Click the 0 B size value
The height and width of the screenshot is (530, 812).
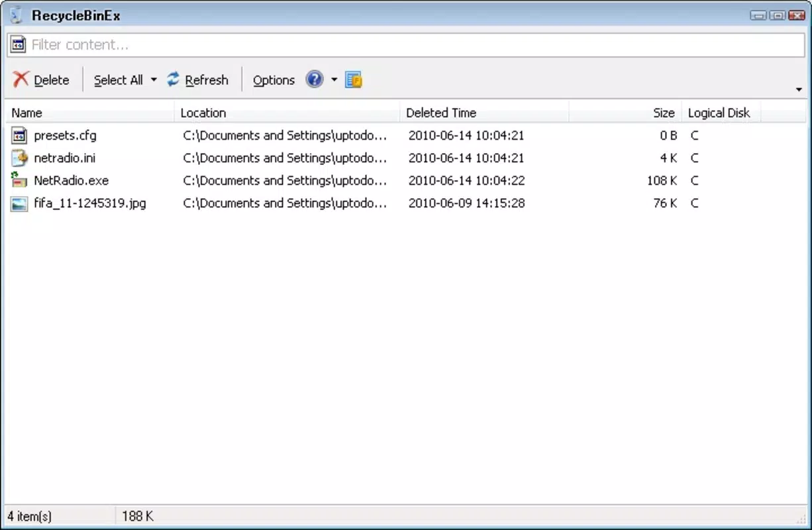(x=668, y=135)
